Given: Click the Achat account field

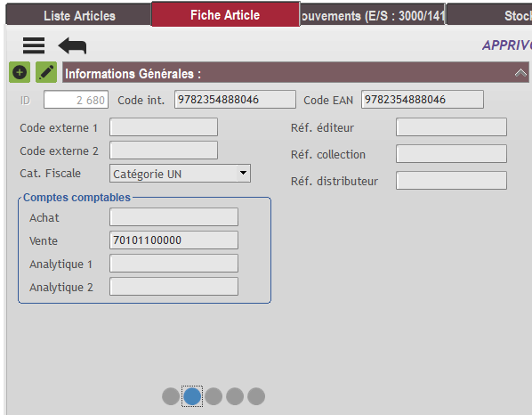Looking at the screenshot, I should pos(173,217).
